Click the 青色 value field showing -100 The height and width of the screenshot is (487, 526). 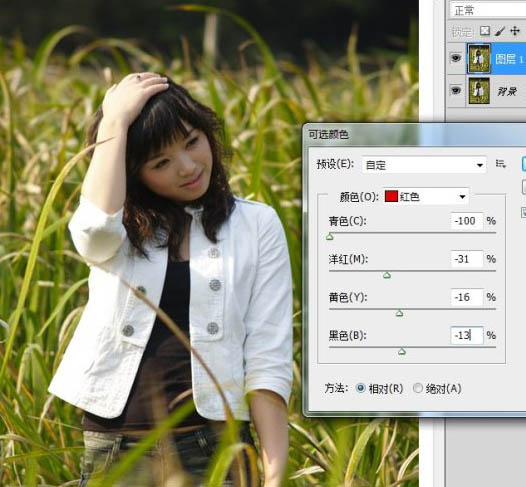(x=467, y=221)
